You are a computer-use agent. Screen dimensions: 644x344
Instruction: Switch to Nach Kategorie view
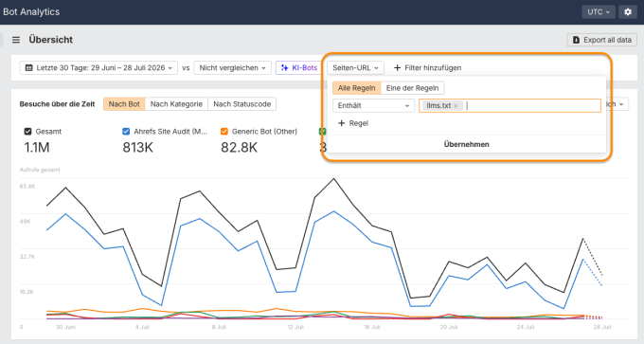pos(176,104)
